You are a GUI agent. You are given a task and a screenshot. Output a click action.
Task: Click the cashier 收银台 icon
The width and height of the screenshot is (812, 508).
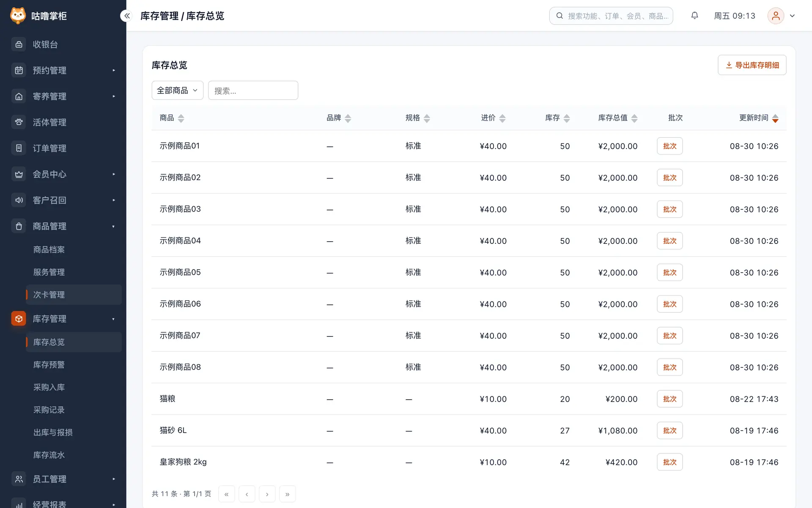(19, 44)
